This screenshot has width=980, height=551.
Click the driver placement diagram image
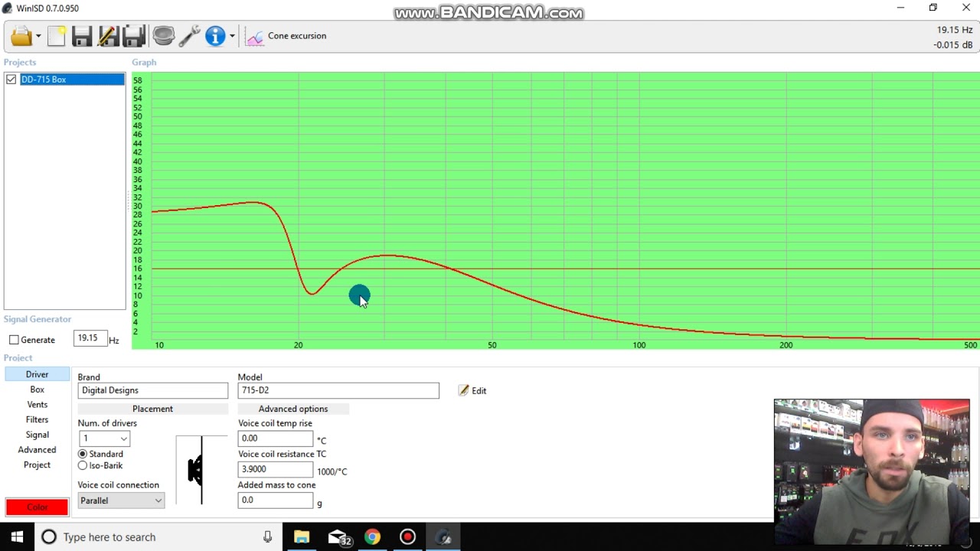pyautogui.click(x=201, y=470)
